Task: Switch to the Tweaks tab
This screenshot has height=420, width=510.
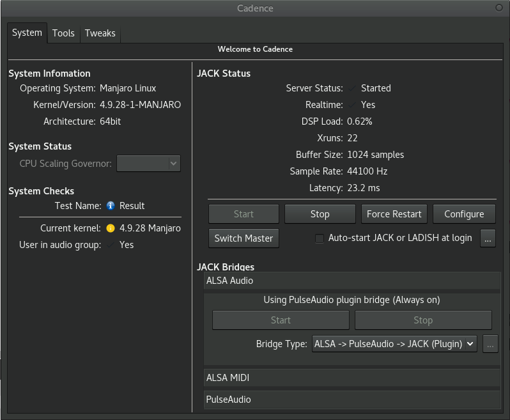Action: pyautogui.click(x=100, y=33)
